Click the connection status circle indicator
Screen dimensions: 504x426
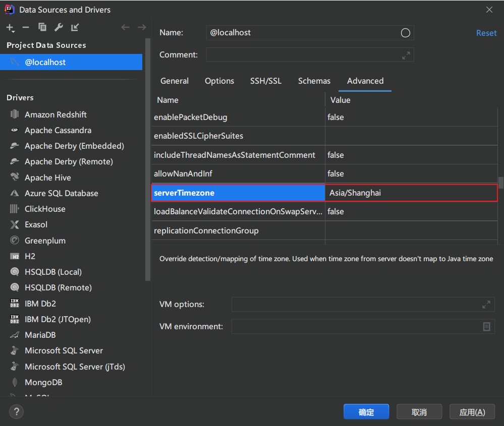pos(405,32)
